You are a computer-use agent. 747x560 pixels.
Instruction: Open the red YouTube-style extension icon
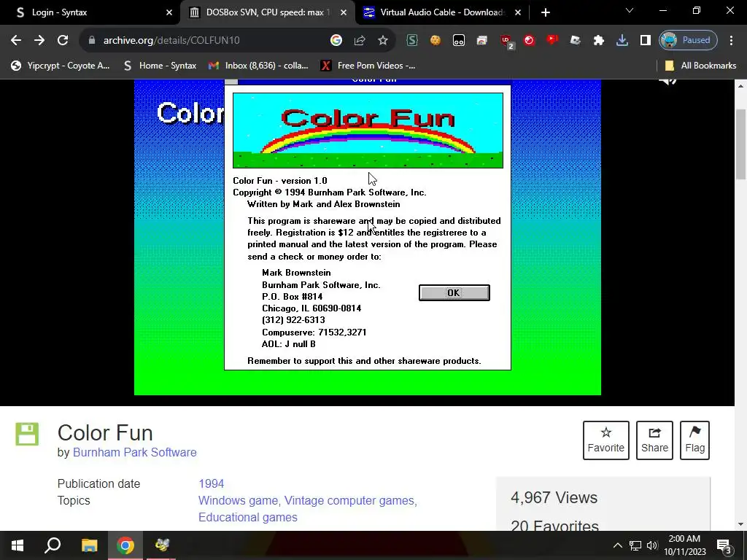[552, 41]
